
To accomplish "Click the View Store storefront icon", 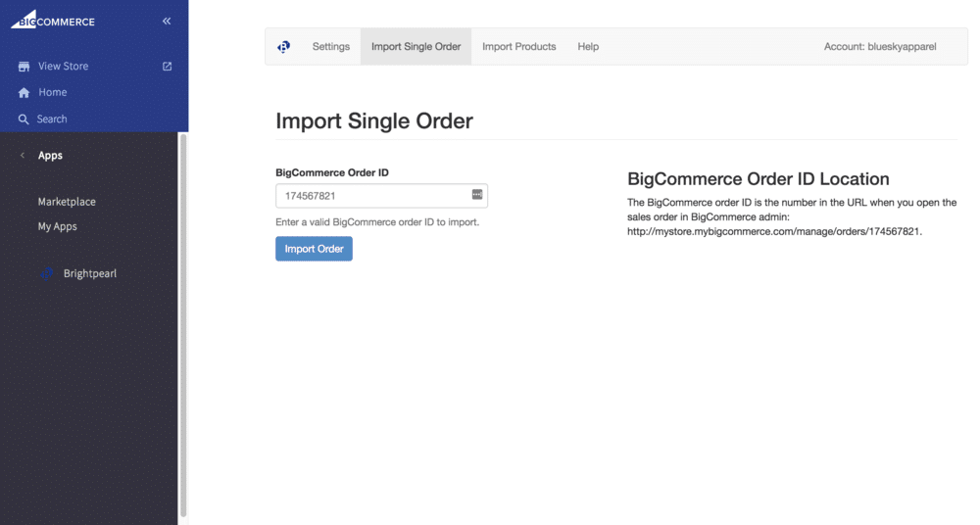I will coord(24,67).
